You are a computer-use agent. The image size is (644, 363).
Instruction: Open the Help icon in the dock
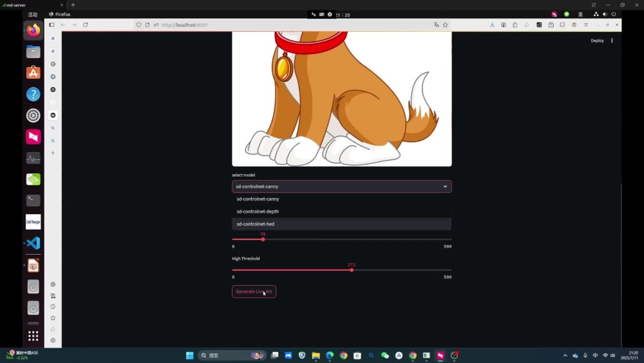[33, 94]
